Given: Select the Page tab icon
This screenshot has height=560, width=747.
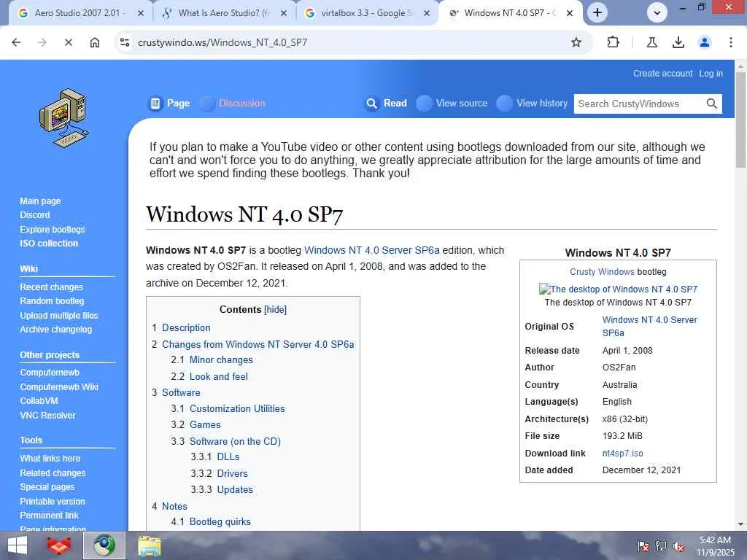Looking at the screenshot, I should 155,104.
